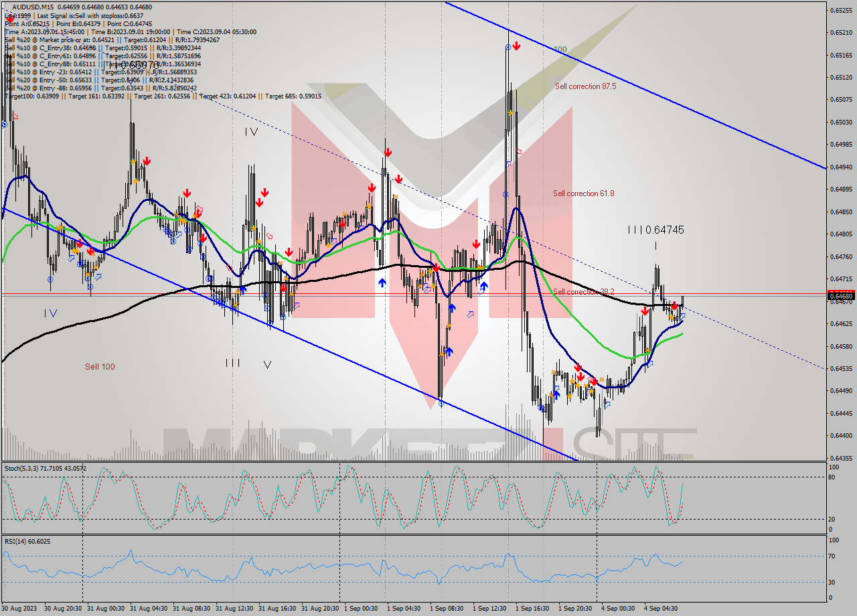857x616 pixels.
Task: Click the 0.65210 price axis label
Action: [x=841, y=32]
